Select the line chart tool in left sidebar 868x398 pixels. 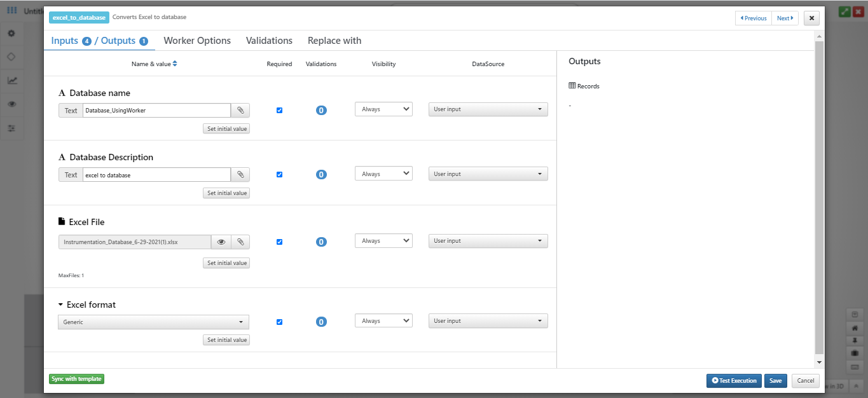click(11, 81)
